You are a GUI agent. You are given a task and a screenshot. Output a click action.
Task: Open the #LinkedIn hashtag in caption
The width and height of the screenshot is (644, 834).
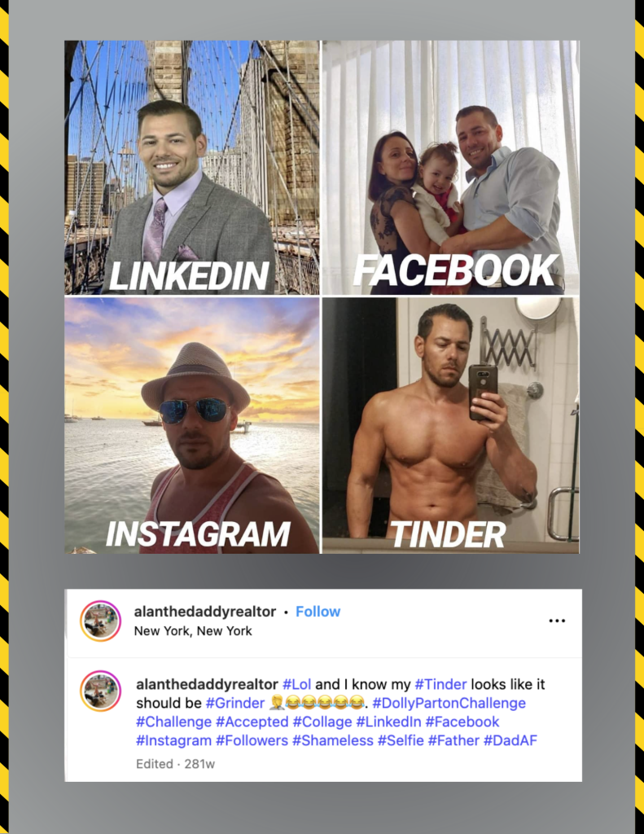click(x=388, y=722)
